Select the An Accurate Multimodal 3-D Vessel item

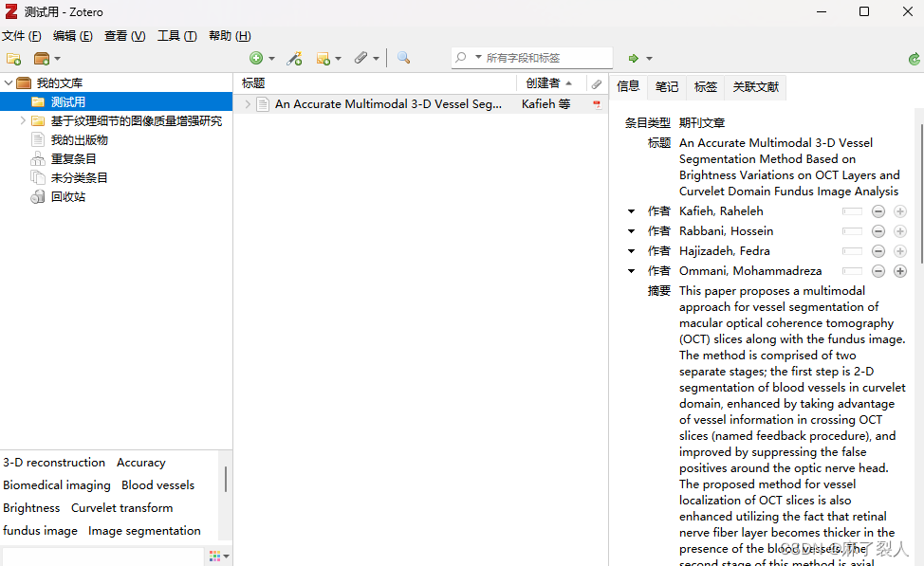click(x=388, y=104)
